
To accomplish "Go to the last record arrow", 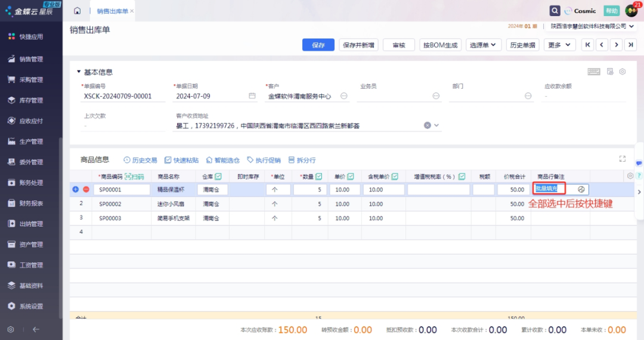I will (631, 45).
